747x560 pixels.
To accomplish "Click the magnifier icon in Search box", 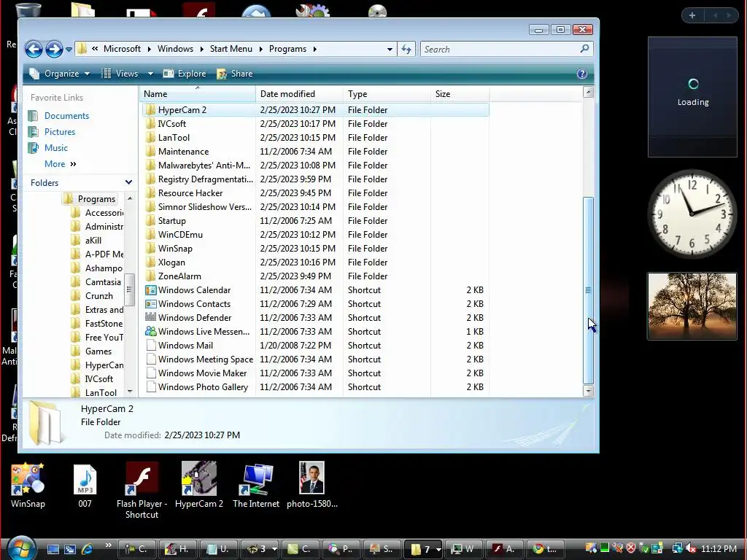I will coord(584,49).
